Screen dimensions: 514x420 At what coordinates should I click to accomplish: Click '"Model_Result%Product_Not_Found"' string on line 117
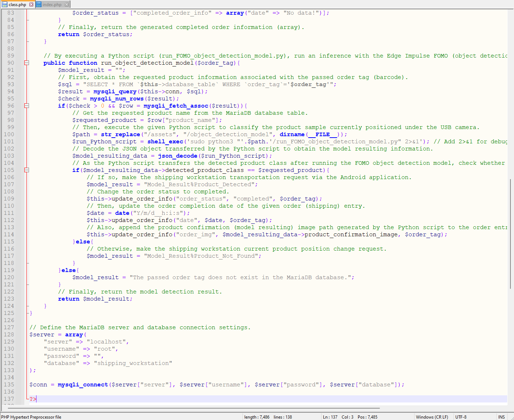click(x=201, y=256)
